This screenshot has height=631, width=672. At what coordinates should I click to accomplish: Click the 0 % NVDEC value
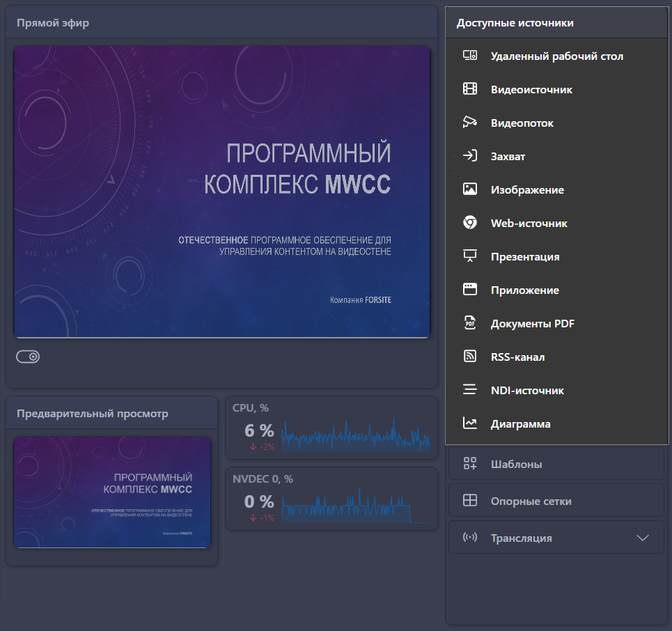[x=259, y=501]
